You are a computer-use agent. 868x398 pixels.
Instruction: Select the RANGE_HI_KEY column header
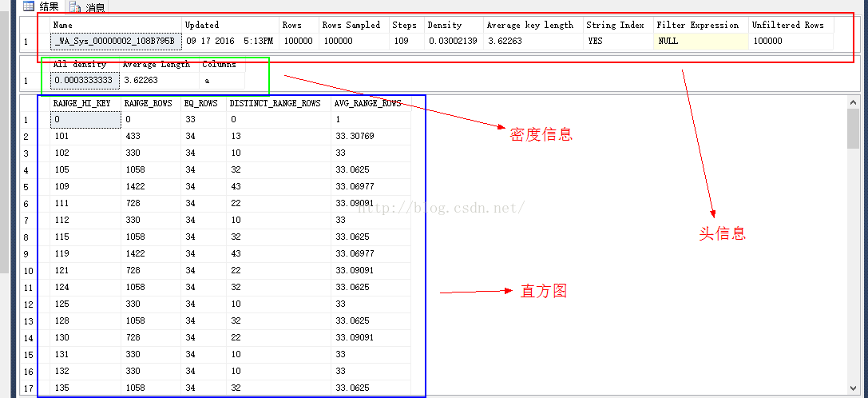(x=85, y=104)
